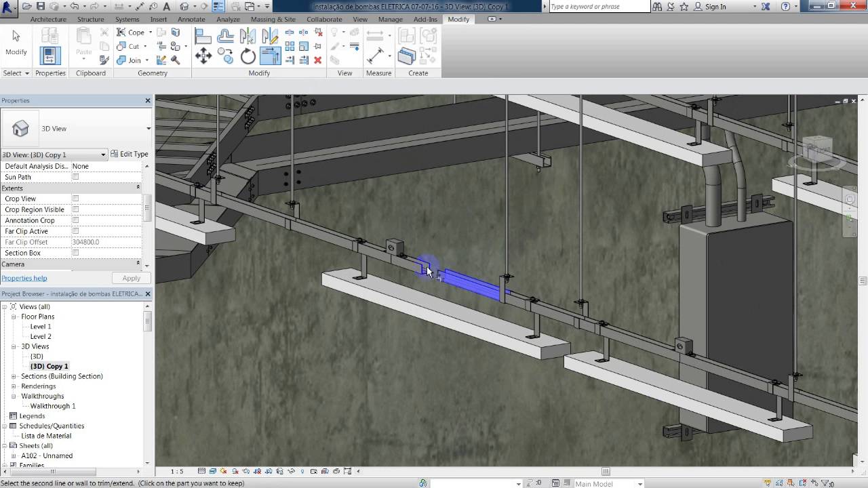Click the Undo arrow
This screenshot has height=488, width=868.
74,6
